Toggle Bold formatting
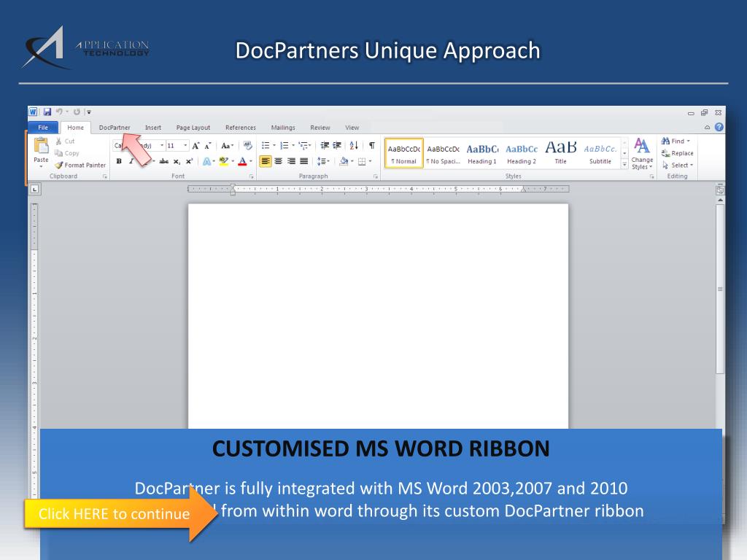 (119, 161)
